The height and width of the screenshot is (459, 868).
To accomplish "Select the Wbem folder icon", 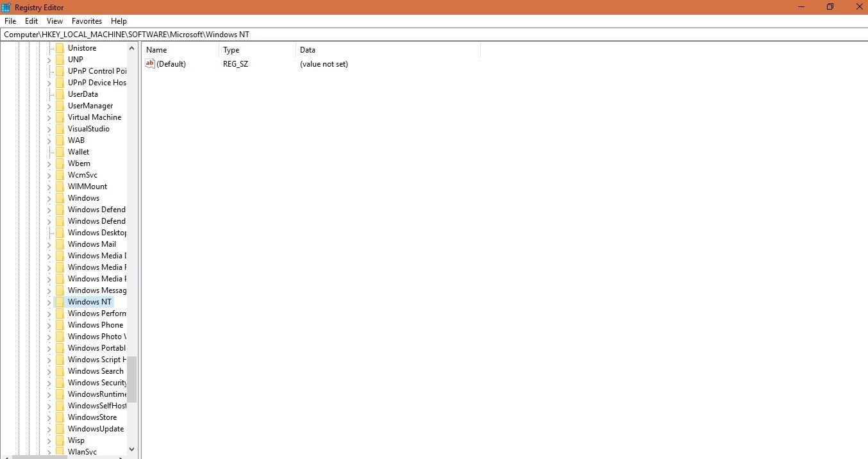I will [60, 163].
